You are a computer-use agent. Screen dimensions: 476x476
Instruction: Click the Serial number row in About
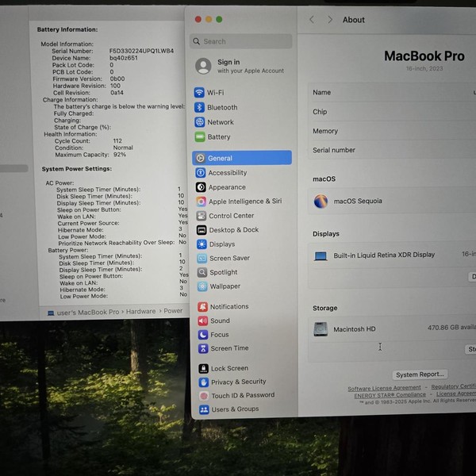pos(392,150)
